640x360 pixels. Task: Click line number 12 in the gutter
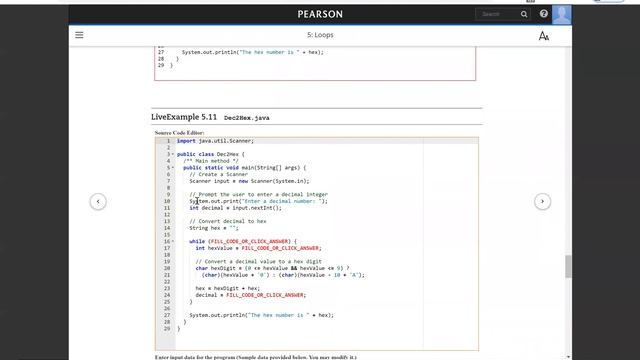(x=167, y=215)
